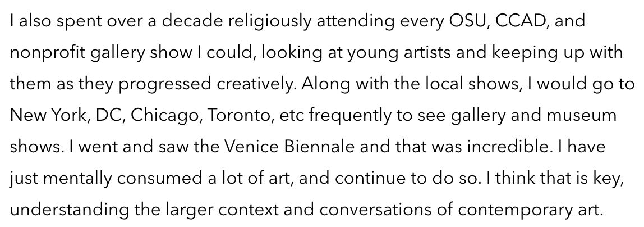
Task: Click the word "Venice"
Action: (x=242, y=147)
